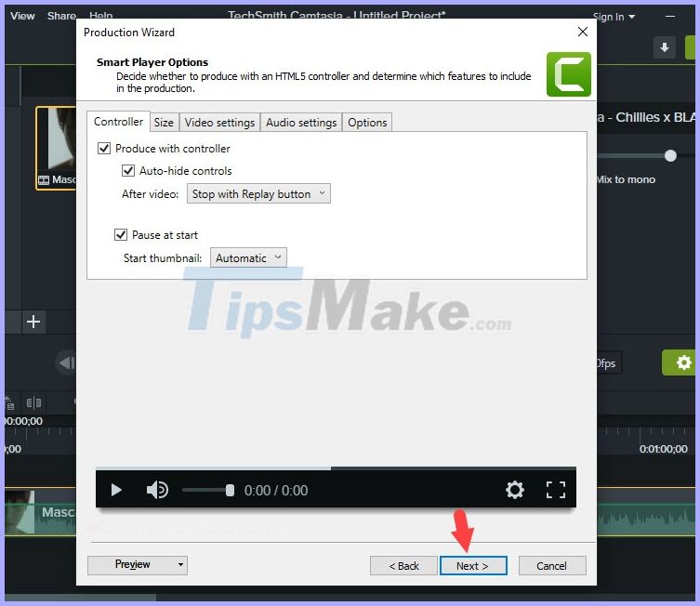Open the Video settings tab
The height and width of the screenshot is (606, 700).
219,123
